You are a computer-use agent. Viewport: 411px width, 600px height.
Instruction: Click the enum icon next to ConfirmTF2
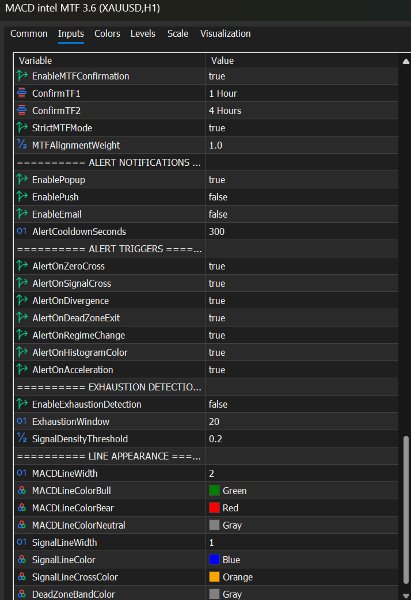22,110
